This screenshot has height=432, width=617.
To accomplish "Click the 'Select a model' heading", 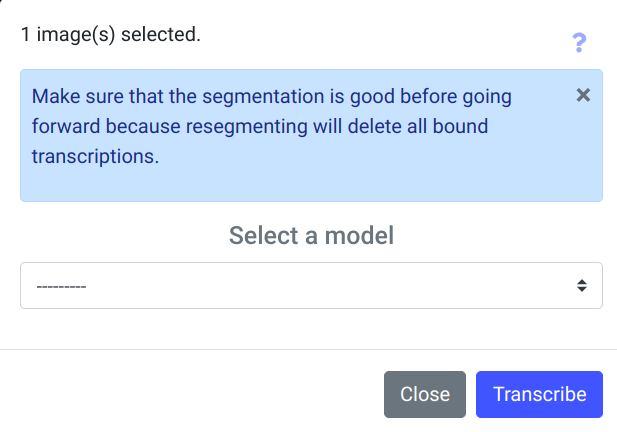I will (x=311, y=236).
